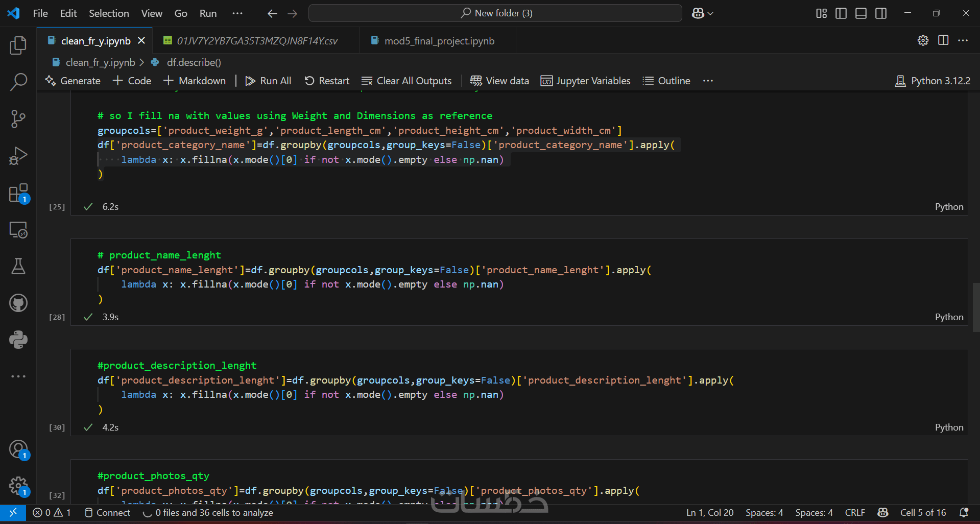Open the Explorer view in activity bar

click(x=18, y=45)
